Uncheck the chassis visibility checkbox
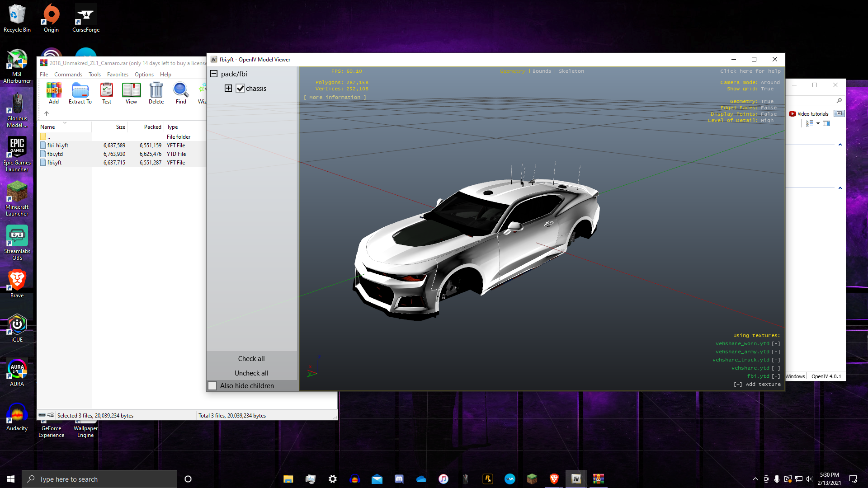 pyautogui.click(x=241, y=89)
